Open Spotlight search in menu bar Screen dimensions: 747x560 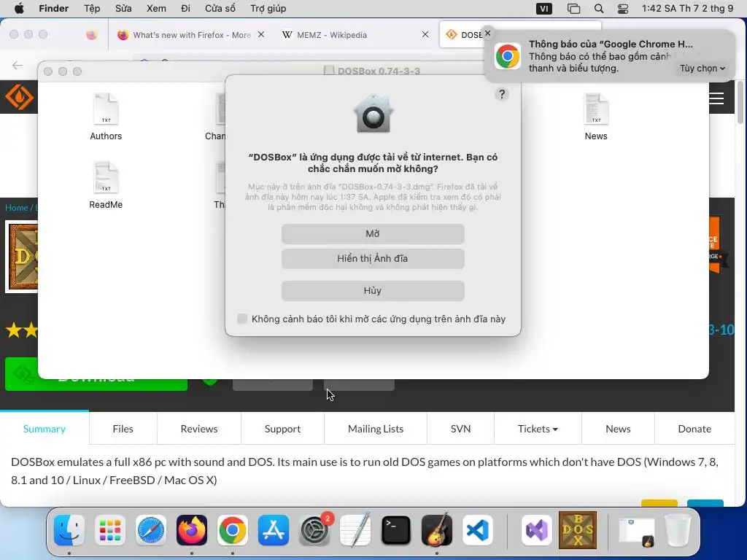pyautogui.click(x=599, y=9)
